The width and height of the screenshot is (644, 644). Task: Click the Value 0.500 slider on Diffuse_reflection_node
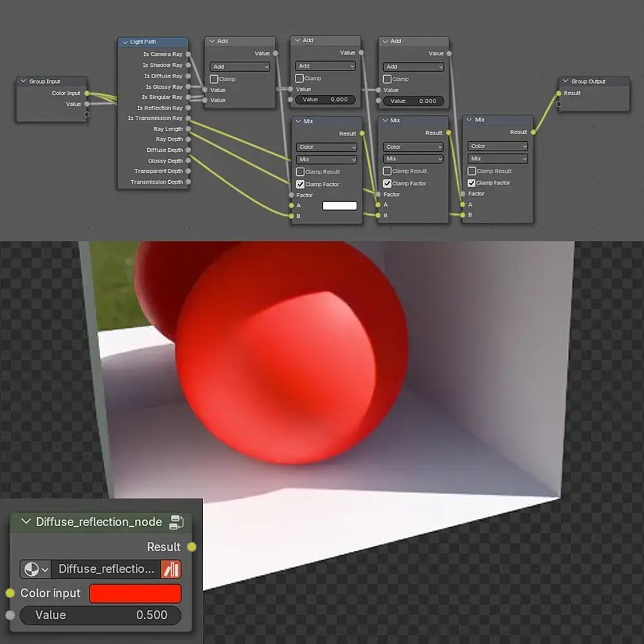pos(101,615)
